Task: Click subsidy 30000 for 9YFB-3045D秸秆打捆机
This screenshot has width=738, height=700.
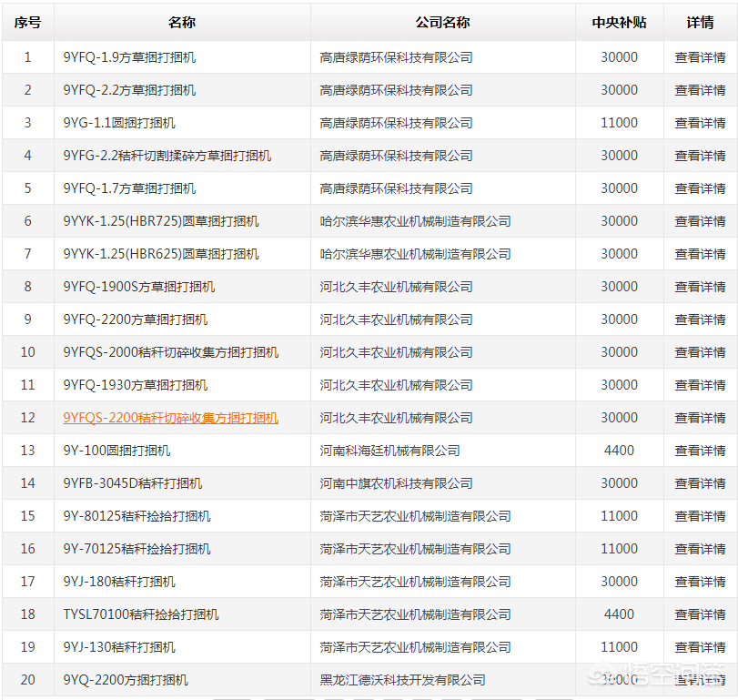Action: tap(619, 483)
